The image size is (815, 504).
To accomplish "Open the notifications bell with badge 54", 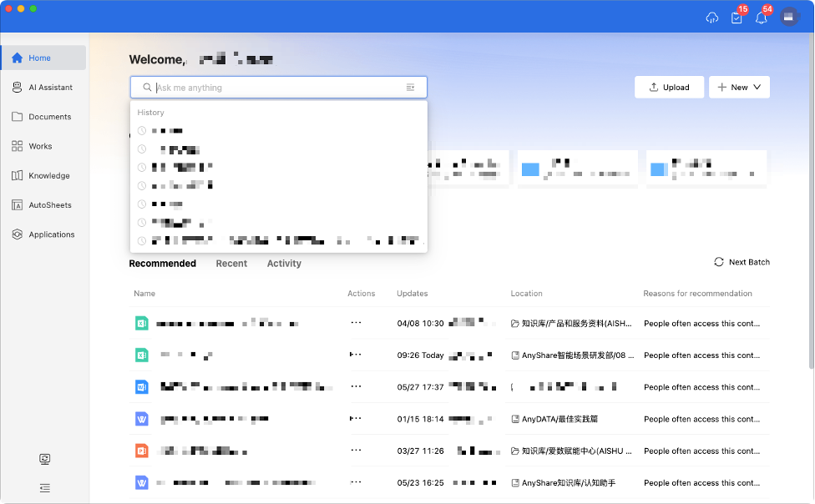I will [761, 18].
